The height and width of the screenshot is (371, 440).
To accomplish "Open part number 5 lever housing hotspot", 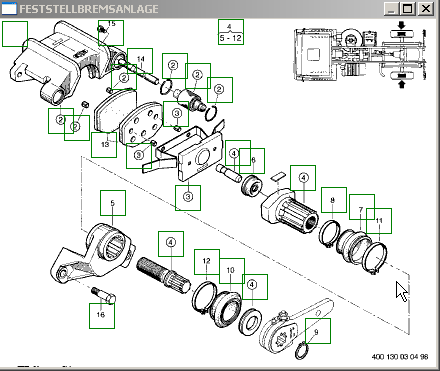I will (113, 203).
